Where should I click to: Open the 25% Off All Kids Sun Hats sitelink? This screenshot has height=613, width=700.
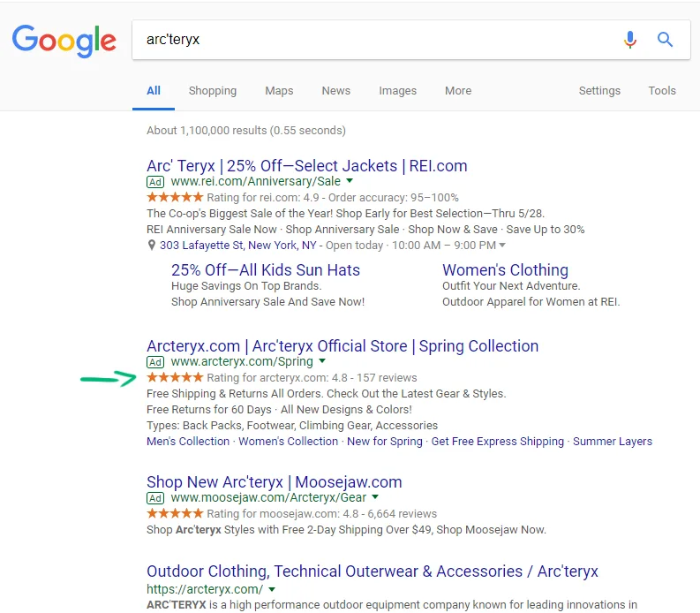click(266, 270)
